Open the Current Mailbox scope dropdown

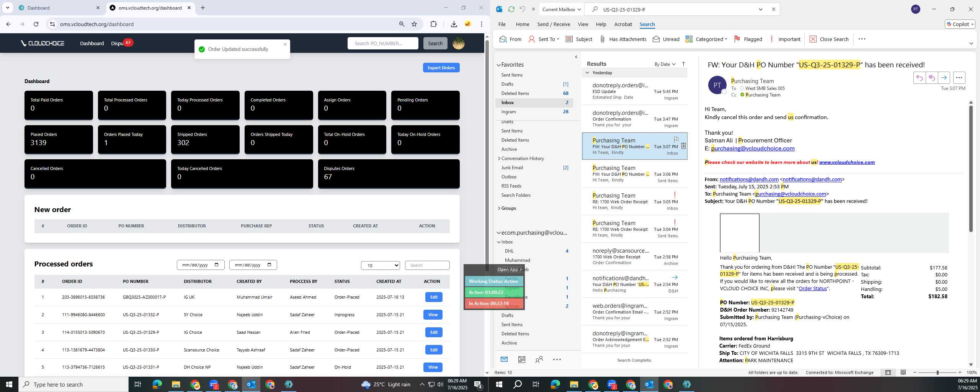562,9
